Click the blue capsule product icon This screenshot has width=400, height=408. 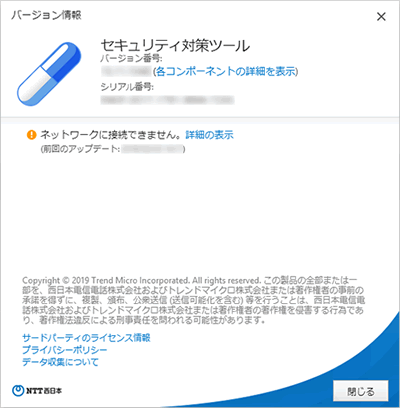(49, 74)
